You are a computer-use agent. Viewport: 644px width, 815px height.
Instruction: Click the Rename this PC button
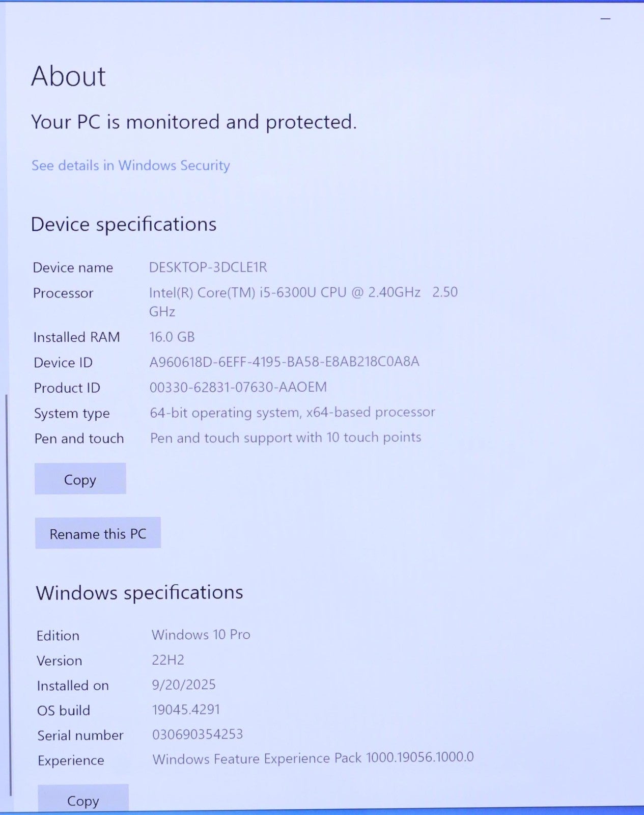(98, 533)
